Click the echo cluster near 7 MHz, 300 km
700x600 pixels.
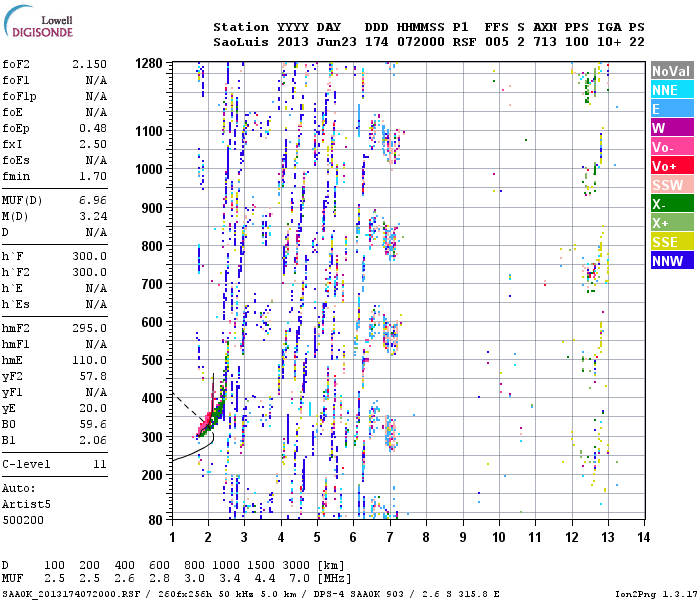[x=391, y=433]
